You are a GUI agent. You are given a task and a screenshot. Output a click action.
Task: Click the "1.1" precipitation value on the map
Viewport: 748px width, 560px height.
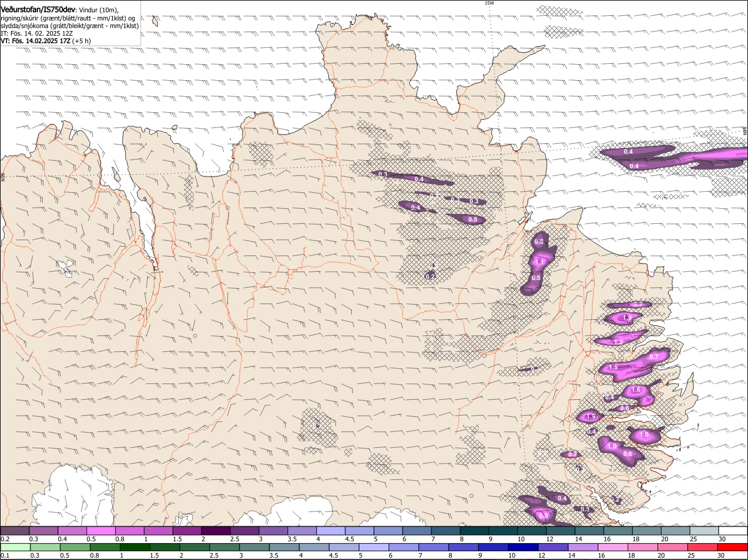[539, 262]
